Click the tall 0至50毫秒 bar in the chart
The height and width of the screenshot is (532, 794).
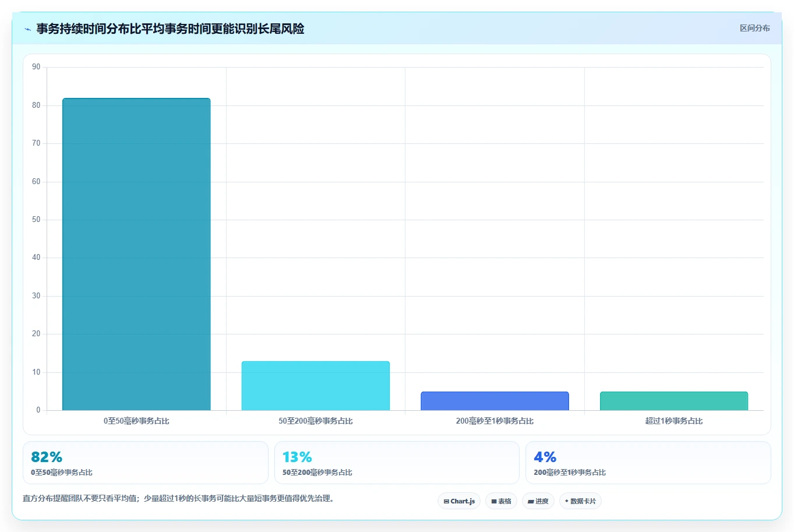click(136, 254)
